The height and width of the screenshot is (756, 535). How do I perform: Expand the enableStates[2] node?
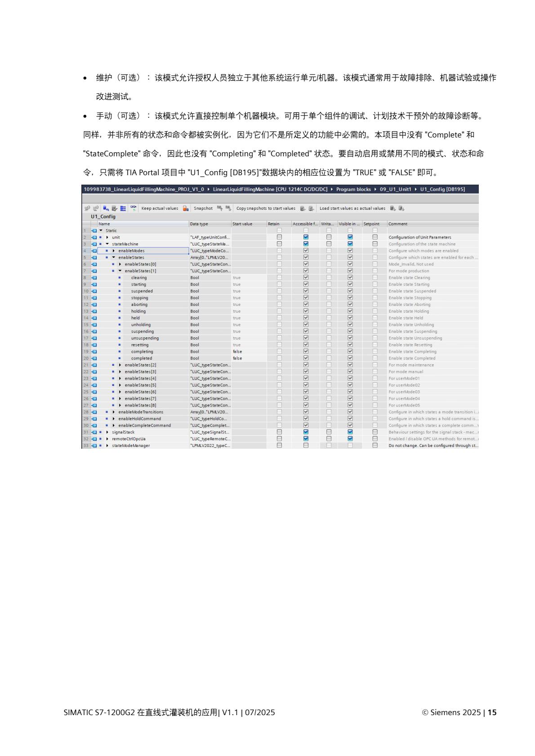[x=120, y=365]
